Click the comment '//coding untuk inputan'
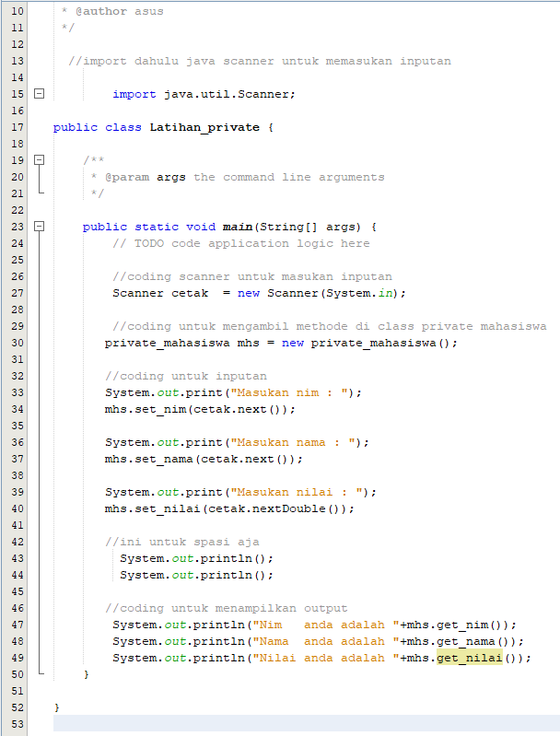This screenshot has width=560, height=736. 186,376
